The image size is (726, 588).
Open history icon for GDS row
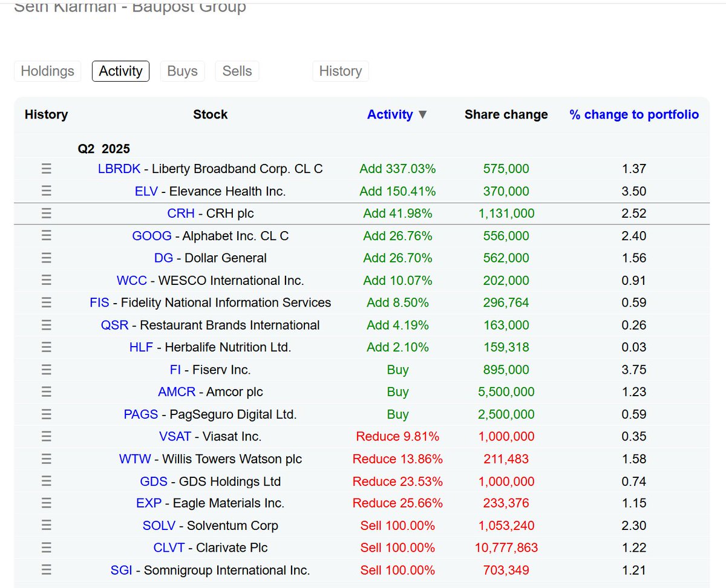click(47, 482)
